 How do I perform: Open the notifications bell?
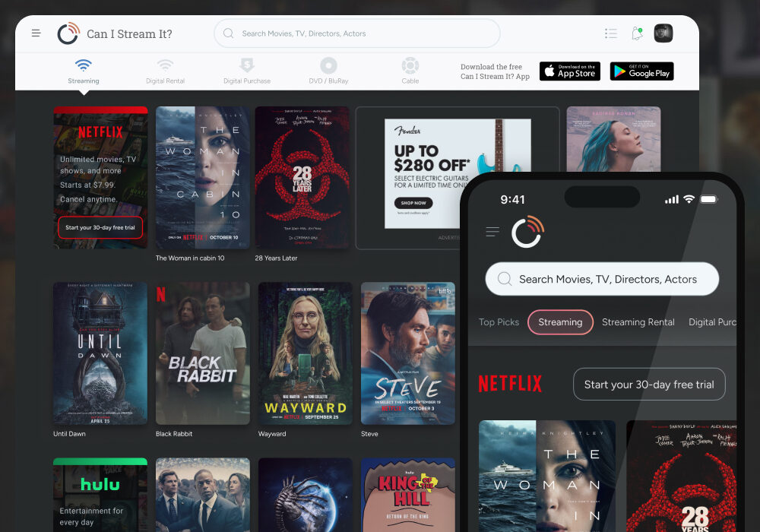tap(637, 33)
